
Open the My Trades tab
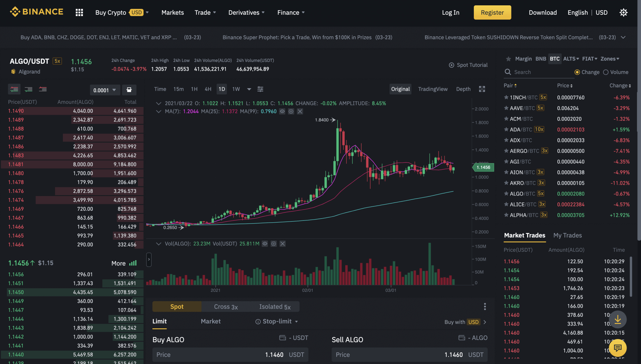pos(567,235)
